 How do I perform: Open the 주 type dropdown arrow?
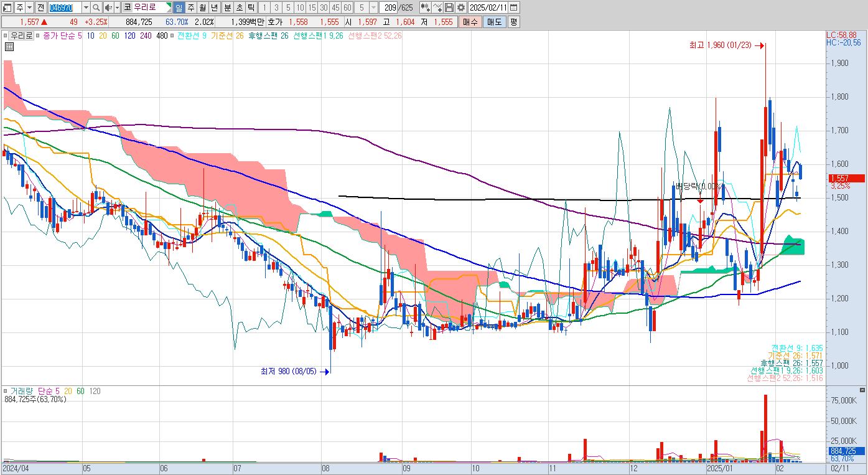click(29, 7)
